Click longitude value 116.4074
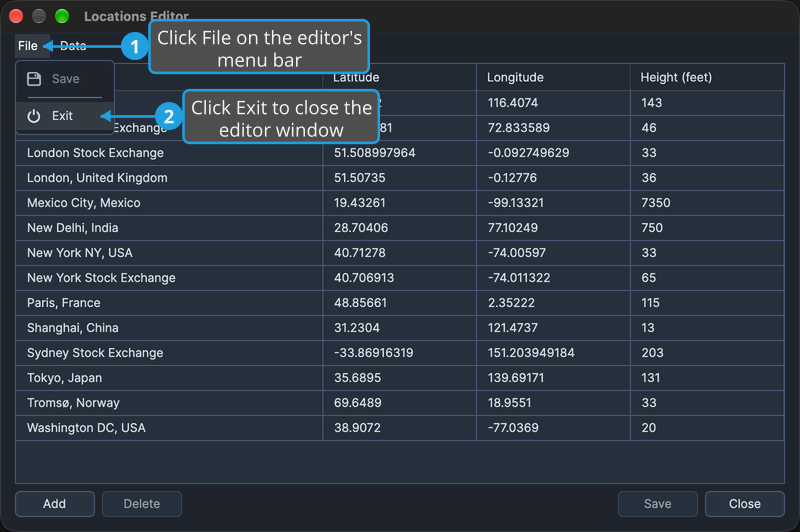This screenshot has width=800, height=532. (x=513, y=103)
